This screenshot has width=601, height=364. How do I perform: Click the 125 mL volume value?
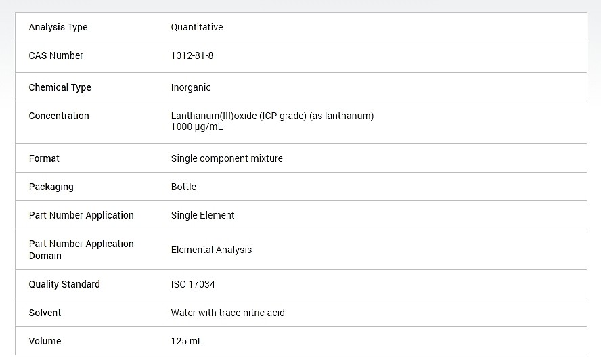pos(187,341)
